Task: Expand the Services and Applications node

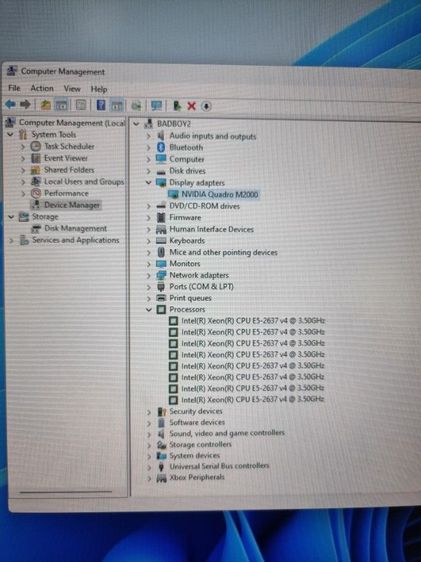Action: click(11, 240)
